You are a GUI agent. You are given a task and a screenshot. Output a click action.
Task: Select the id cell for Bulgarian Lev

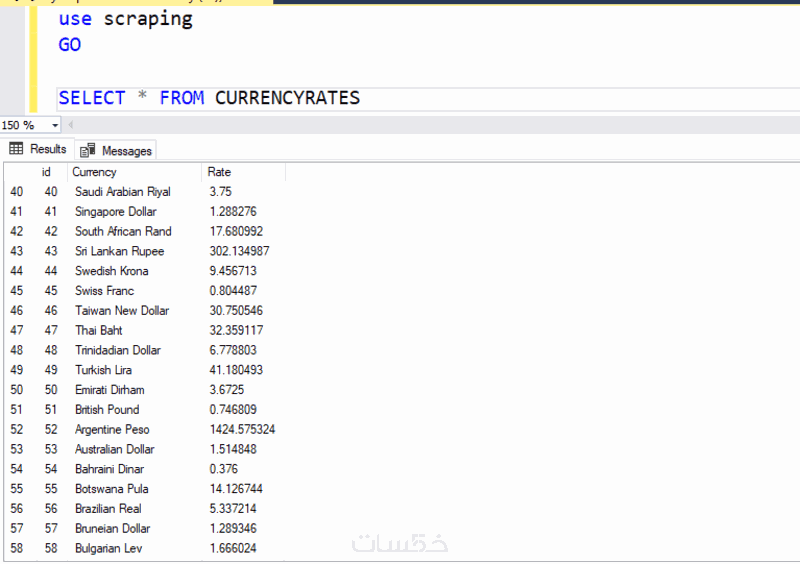tap(51, 549)
